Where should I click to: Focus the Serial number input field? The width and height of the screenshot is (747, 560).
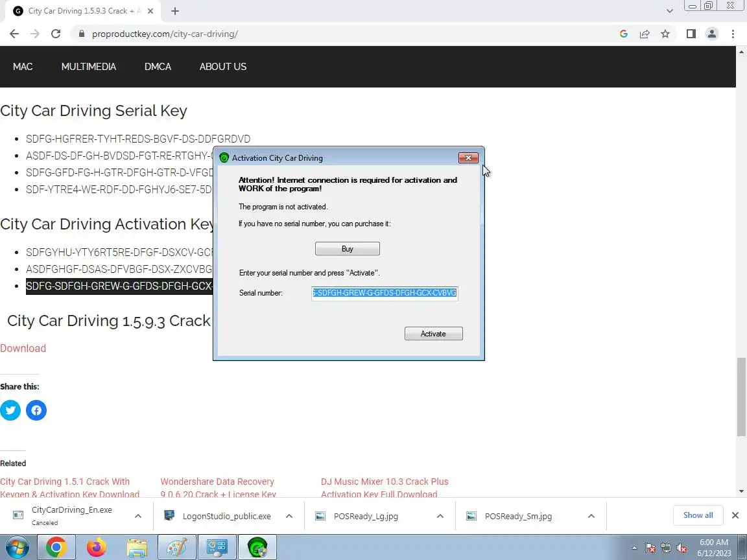(385, 293)
